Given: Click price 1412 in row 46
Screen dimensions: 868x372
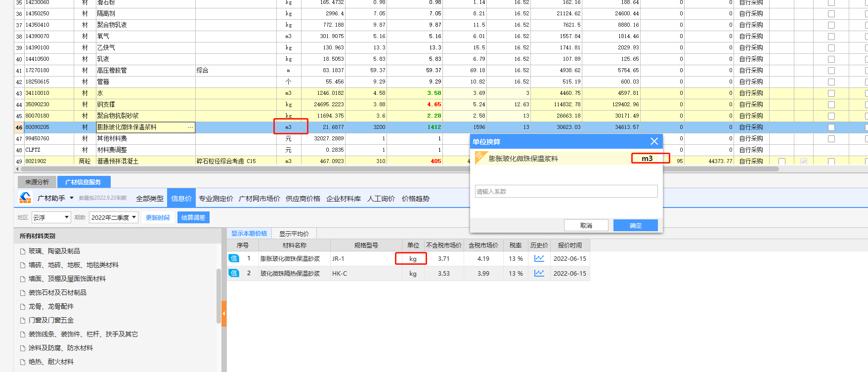Looking at the screenshot, I should point(434,127).
